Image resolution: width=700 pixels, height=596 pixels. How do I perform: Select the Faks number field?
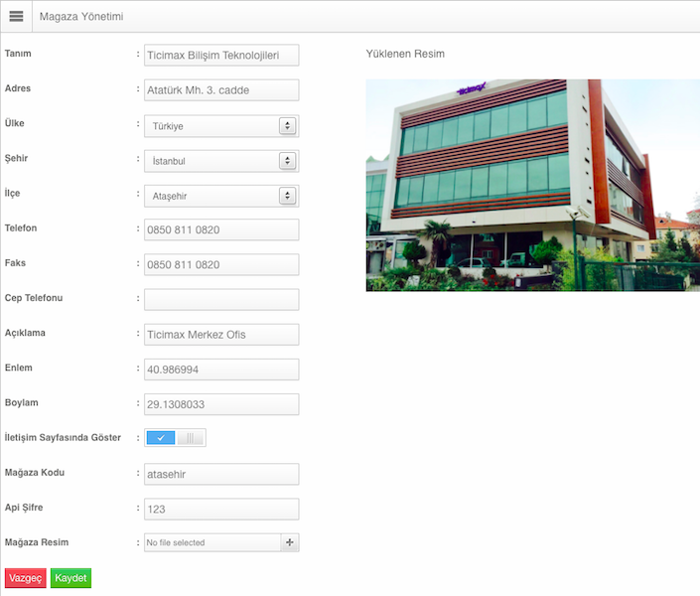click(221, 265)
